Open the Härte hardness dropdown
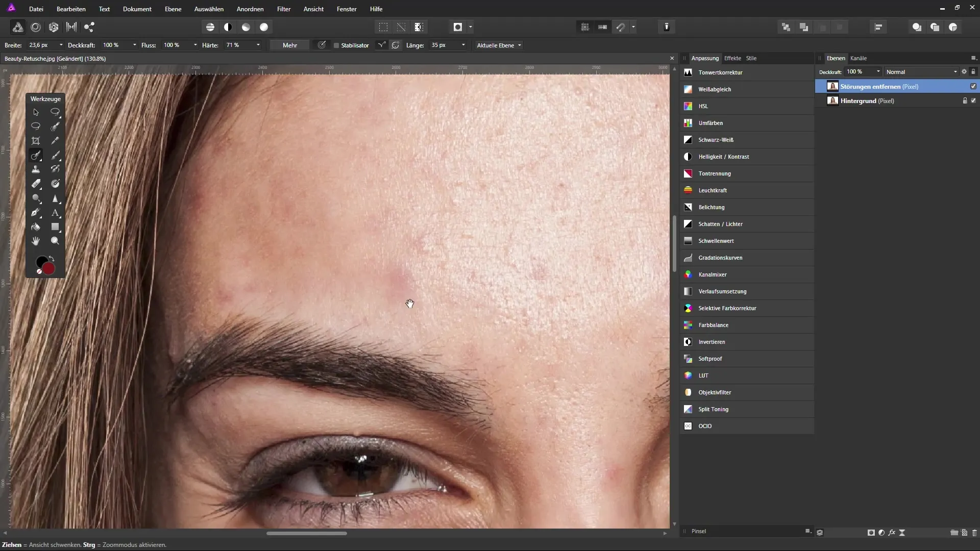Viewport: 980px width, 551px height. pyautogui.click(x=258, y=45)
